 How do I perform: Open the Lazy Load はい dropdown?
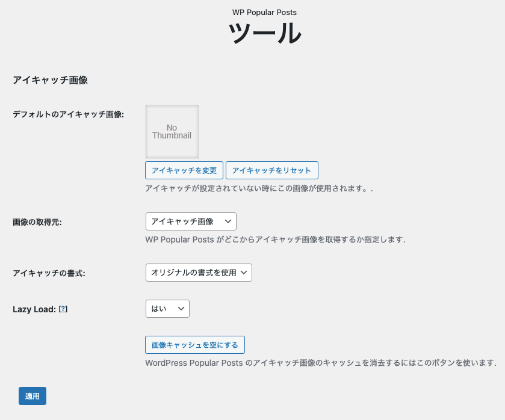[167, 309]
